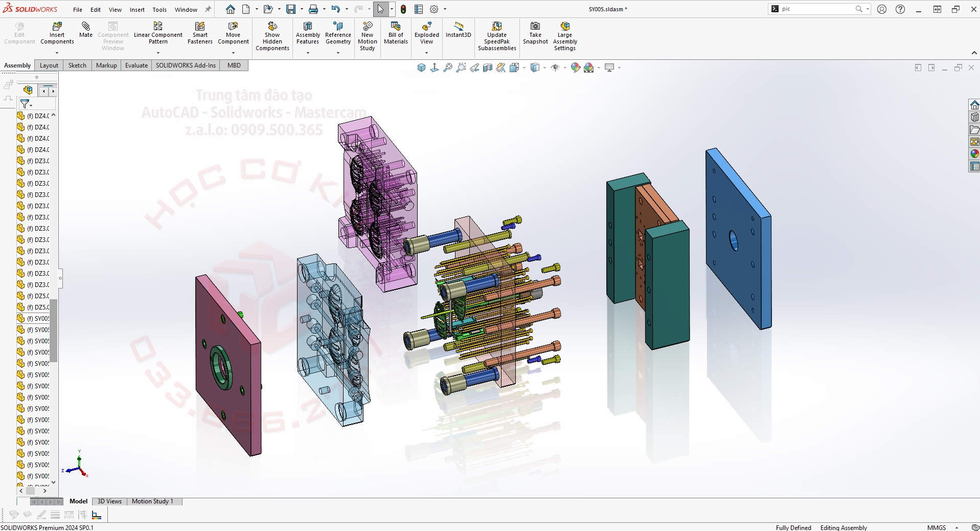Activate Move Component tool
This screenshot has width=980, height=531.
233,33
